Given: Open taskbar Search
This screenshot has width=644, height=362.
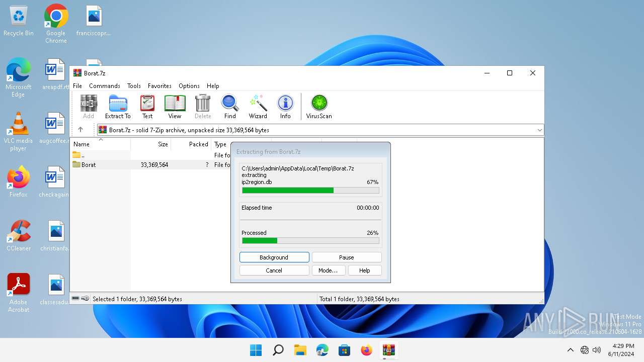Looking at the screenshot, I should pos(278,350).
